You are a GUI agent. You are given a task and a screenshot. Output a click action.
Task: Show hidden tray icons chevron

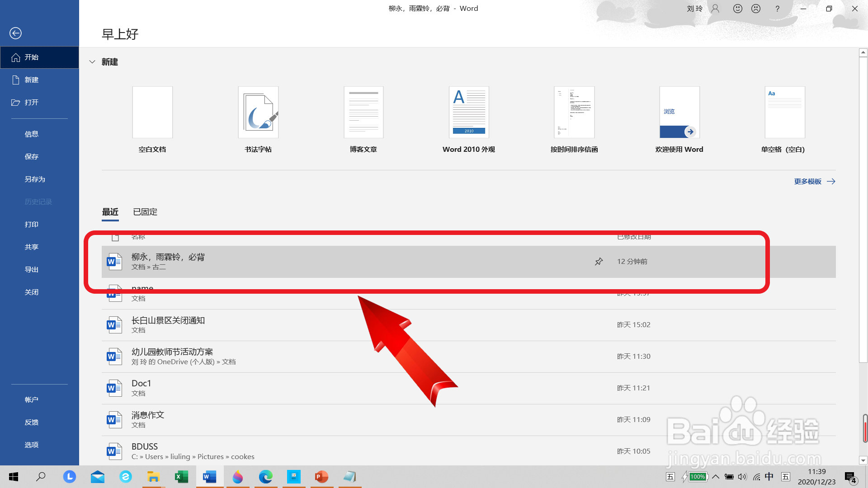point(715,477)
